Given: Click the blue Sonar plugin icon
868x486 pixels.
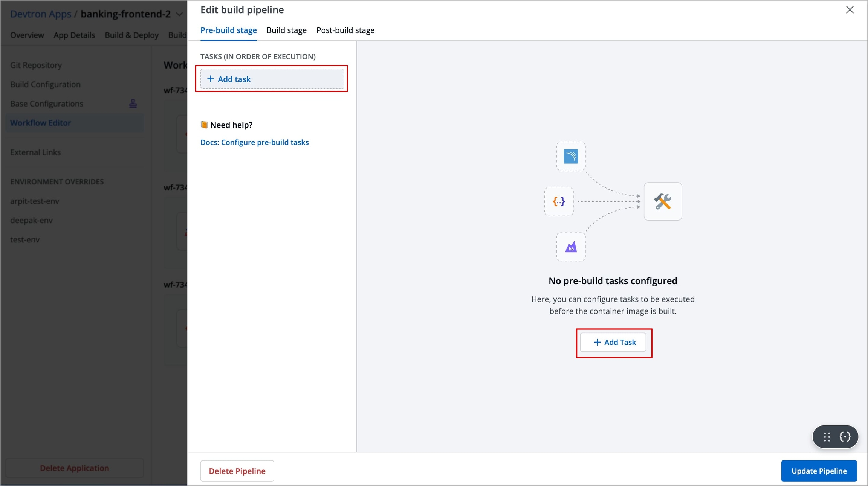Looking at the screenshot, I should click(571, 156).
